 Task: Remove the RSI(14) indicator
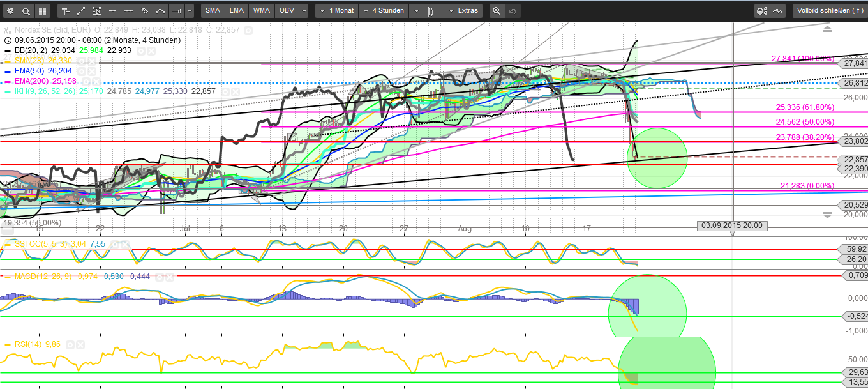click(80, 344)
